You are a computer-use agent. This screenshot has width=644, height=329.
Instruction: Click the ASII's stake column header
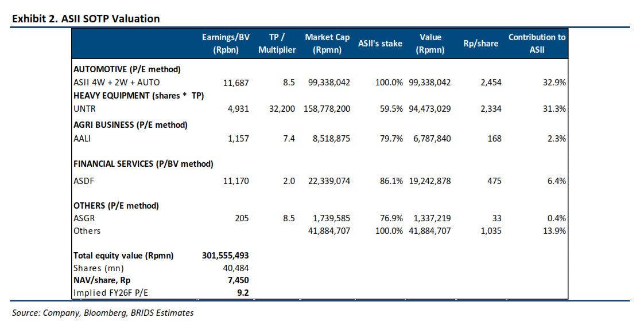tap(380, 44)
